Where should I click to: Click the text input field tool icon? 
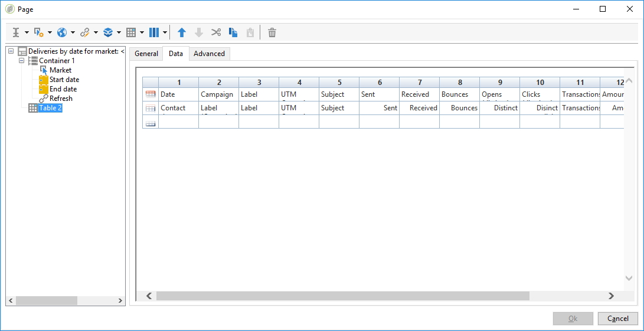[17, 32]
